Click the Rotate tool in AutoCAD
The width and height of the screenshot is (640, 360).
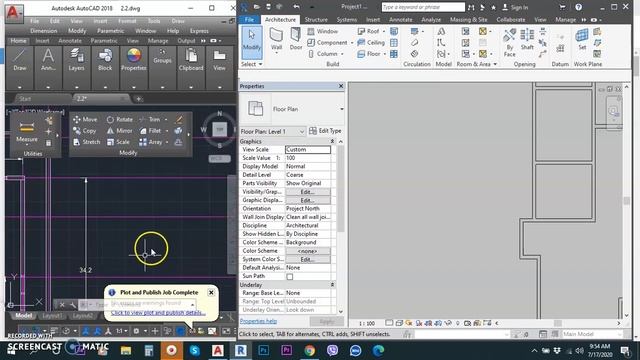click(x=120, y=120)
